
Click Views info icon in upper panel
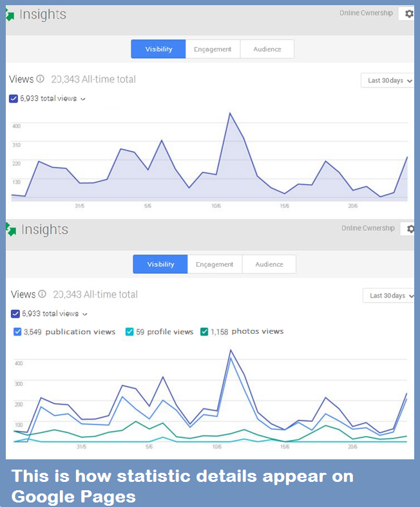41,79
